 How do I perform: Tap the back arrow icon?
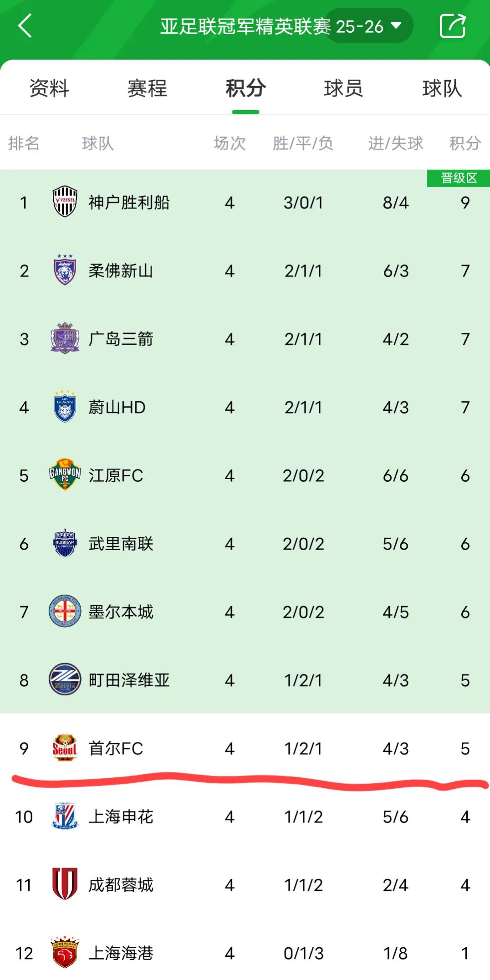click(25, 26)
